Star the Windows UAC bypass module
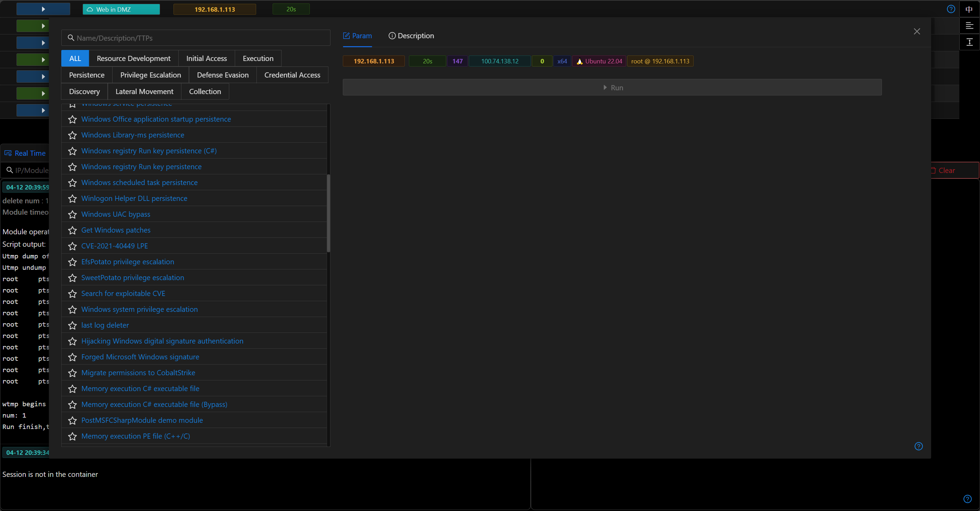Viewport: 980px width, 511px height. click(x=72, y=214)
